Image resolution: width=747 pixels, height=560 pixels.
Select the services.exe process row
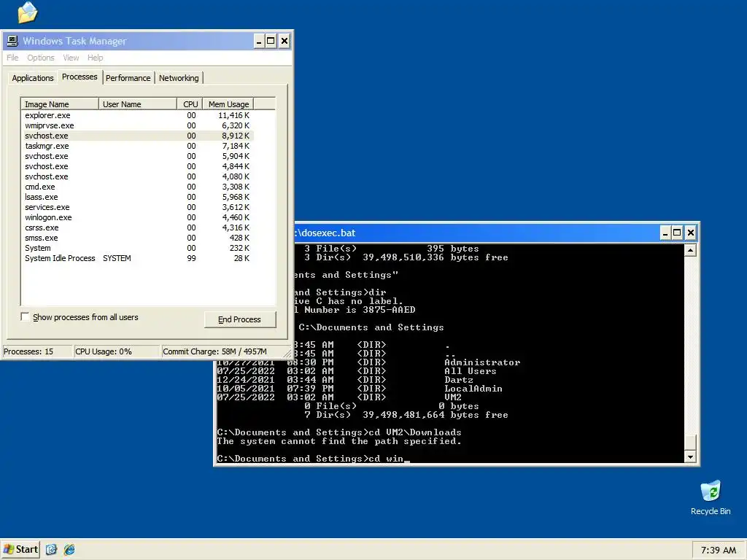click(x=137, y=208)
